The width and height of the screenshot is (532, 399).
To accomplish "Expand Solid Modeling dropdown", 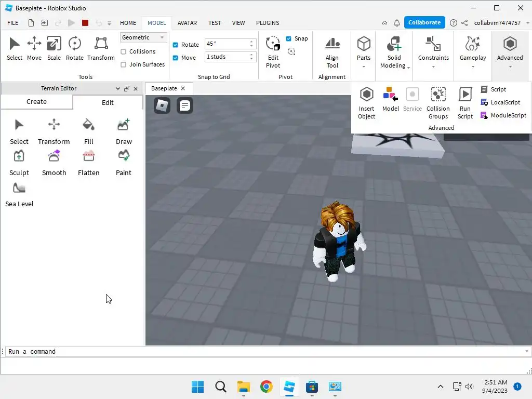I will pos(408,68).
